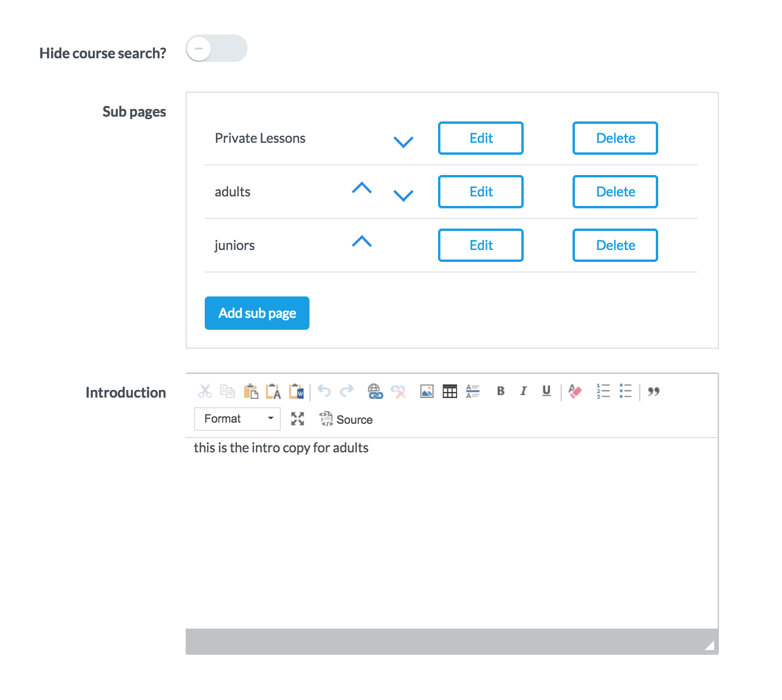
Task: Move Private Lessons down with chevron
Action: click(403, 142)
